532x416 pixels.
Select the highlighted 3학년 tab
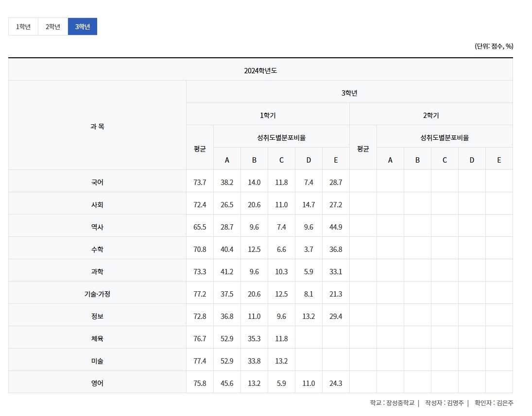[83, 27]
